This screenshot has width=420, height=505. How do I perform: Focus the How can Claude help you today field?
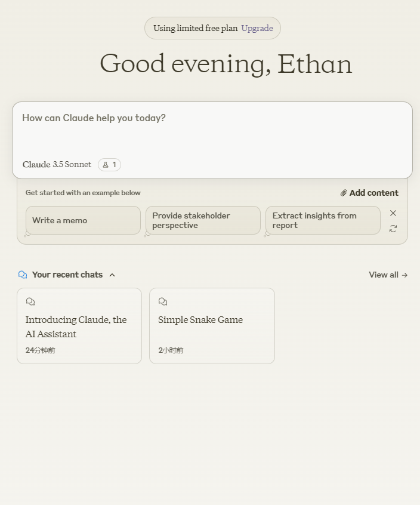tap(212, 132)
